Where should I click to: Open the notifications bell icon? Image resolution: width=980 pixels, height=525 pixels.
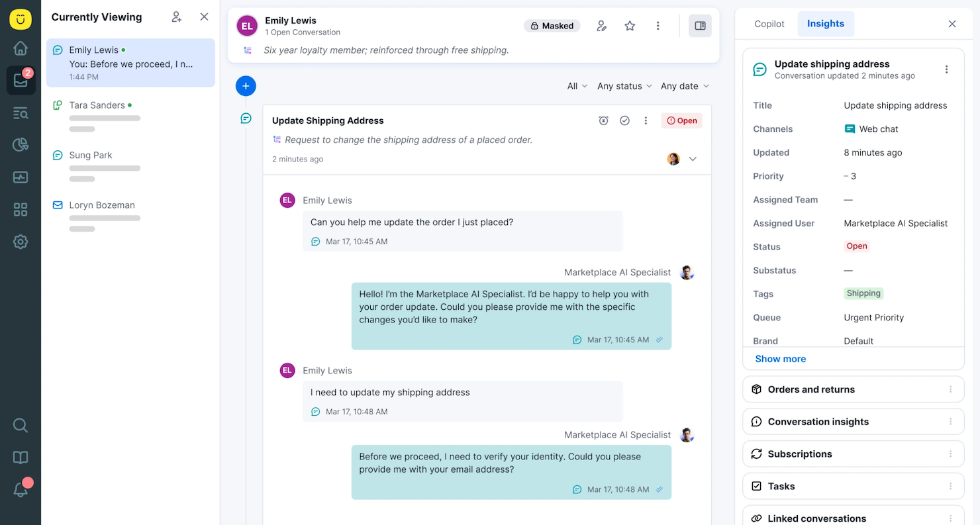pos(21,489)
